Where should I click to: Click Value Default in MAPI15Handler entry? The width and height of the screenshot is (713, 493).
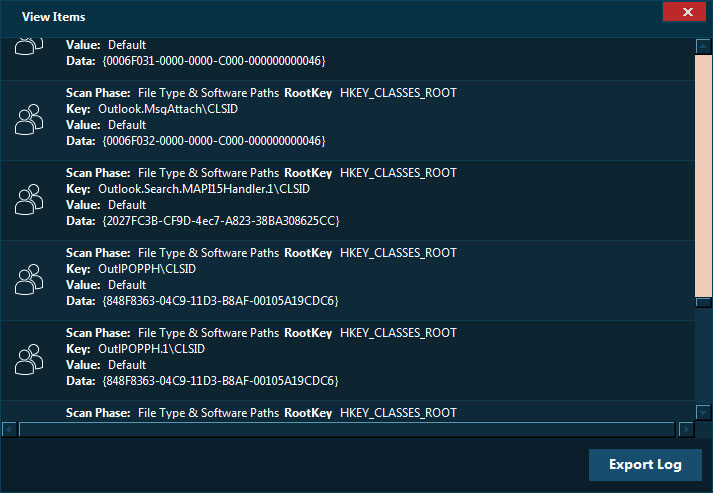click(x=106, y=205)
